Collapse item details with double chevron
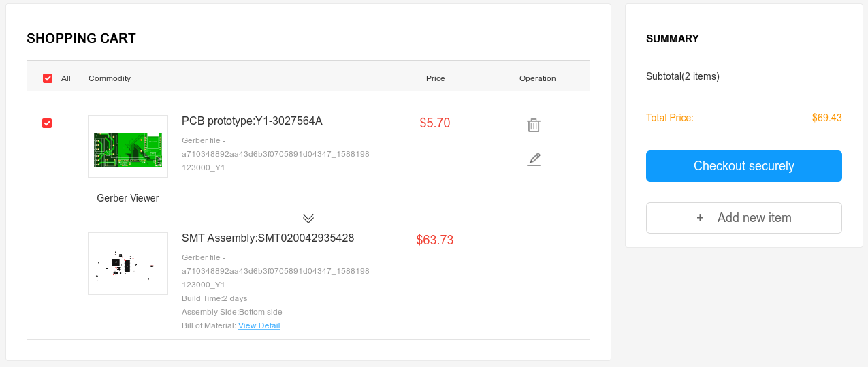 308,218
